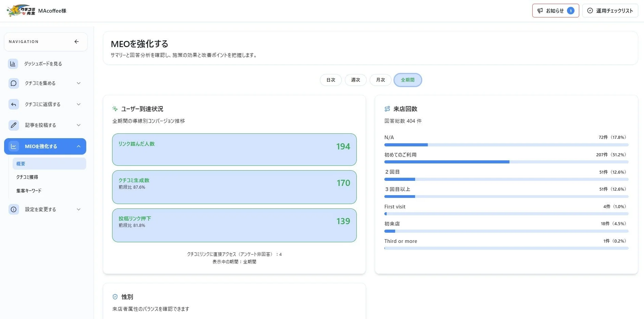Click the megaphone icon in お知らせ
The width and height of the screenshot is (644, 319).
click(x=540, y=11)
